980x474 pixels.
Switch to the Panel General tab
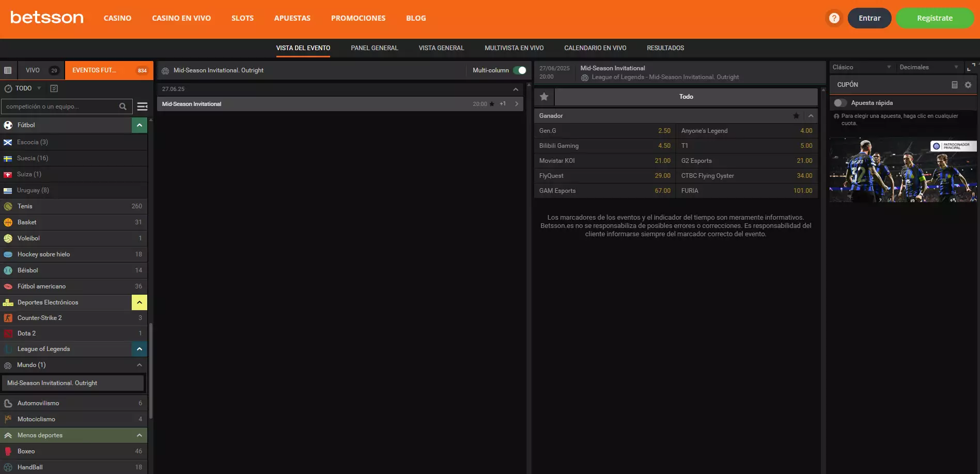click(x=374, y=48)
